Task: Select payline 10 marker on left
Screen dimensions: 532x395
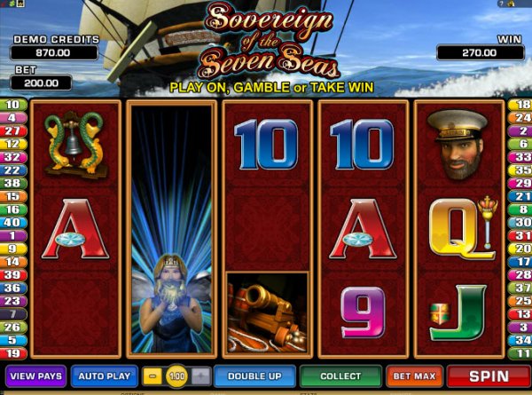Action: [x=13, y=105]
